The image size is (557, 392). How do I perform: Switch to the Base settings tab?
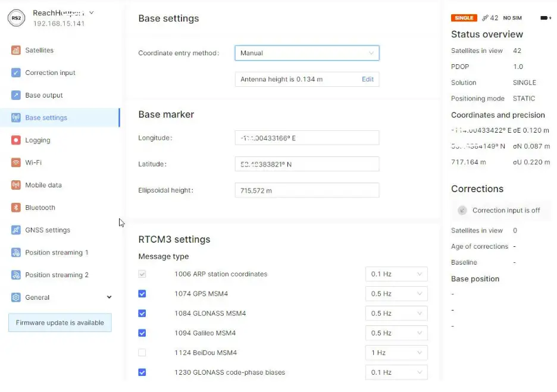[x=48, y=118]
